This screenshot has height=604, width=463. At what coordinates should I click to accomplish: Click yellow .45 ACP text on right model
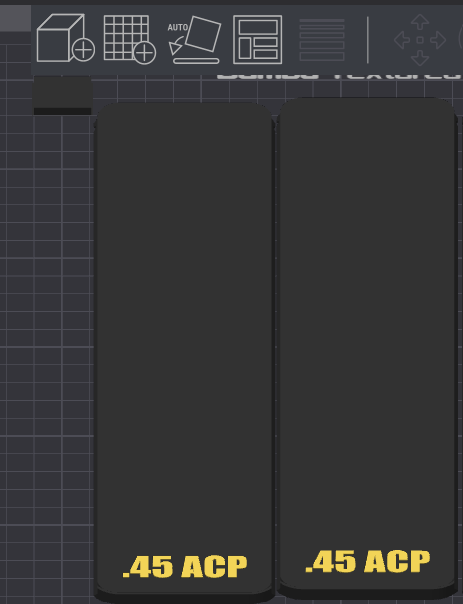pyautogui.click(x=367, y=561)
